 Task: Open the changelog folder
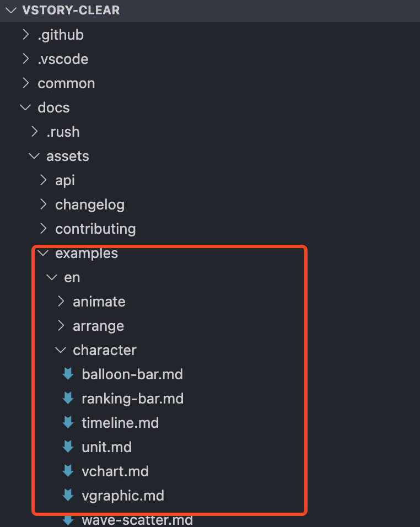pos(90,205)
